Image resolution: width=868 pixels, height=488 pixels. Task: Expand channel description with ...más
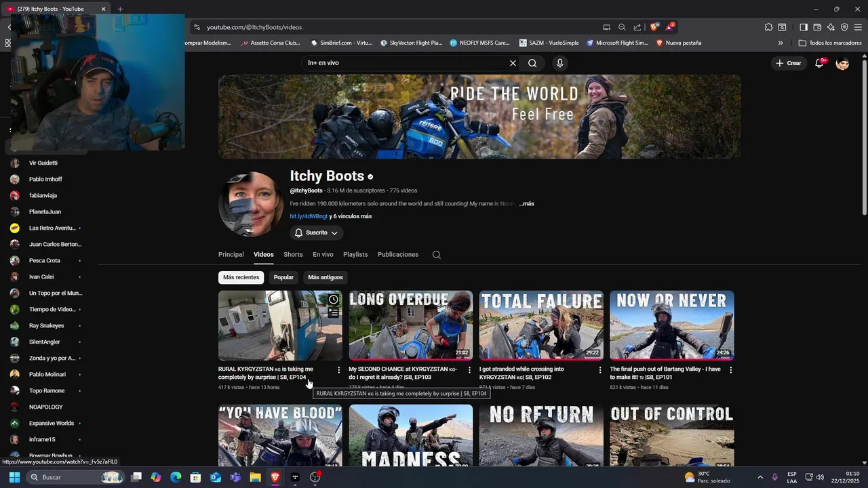(527, 203)
